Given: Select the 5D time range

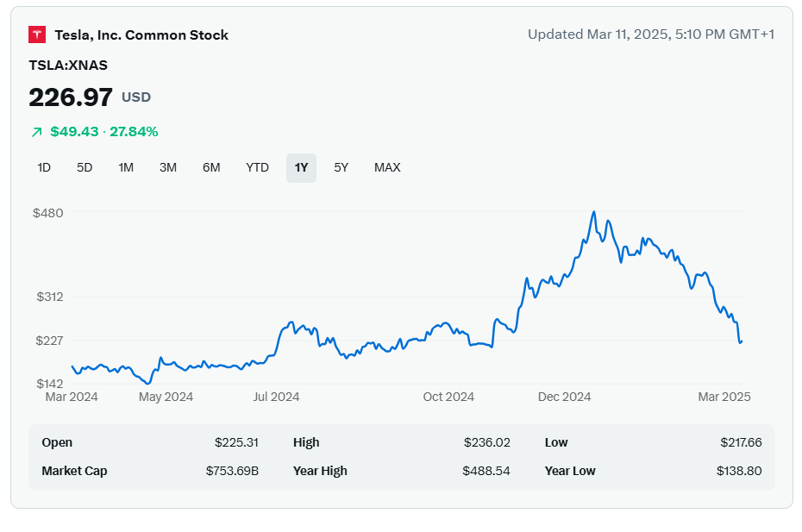Looking at the screenshot, I should pos(85,167).
